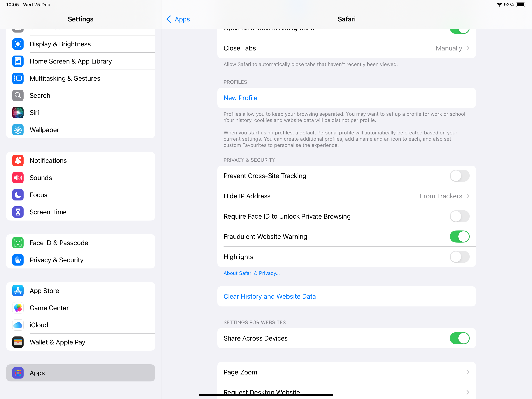Viewport: 532px width, 399px height.
Task: Tap the Display & Brightness sun icon
Action: [x=18, y=44]
